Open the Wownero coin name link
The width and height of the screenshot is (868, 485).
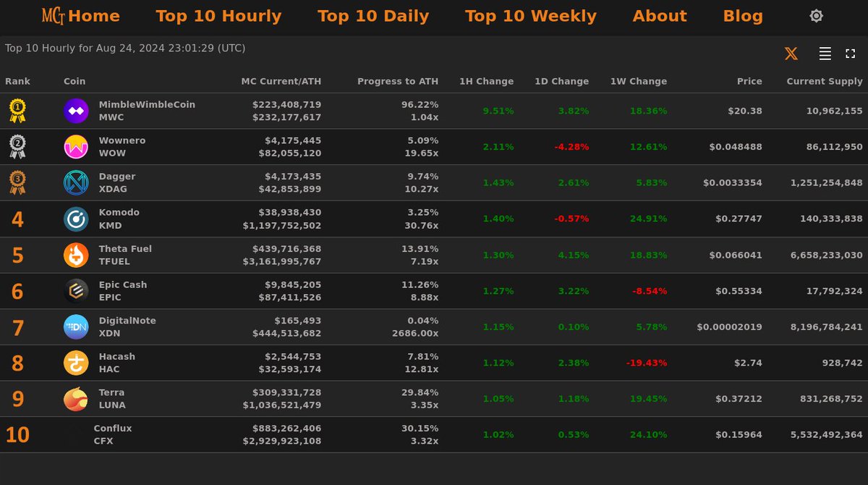click(x=122, y=140)
